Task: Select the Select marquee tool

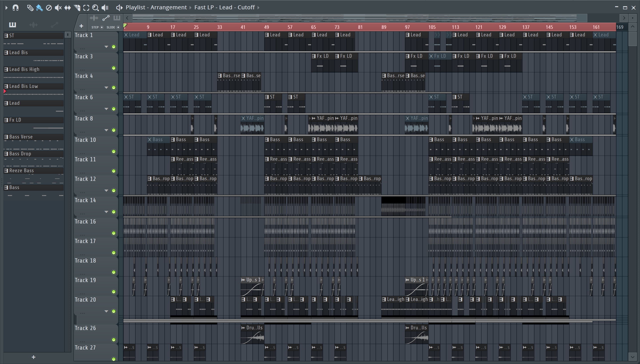Action: pos(86,8)
